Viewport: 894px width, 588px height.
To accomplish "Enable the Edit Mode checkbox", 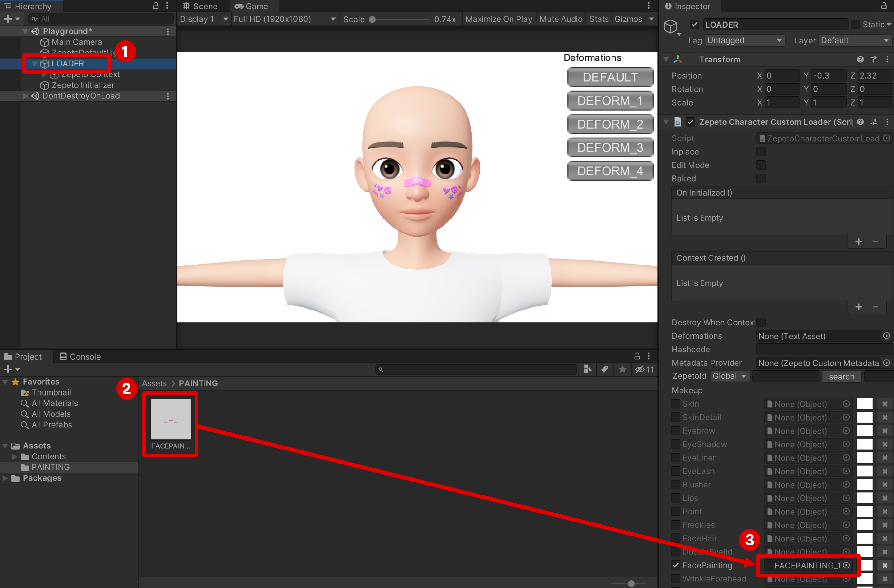I will pos(761,165).
